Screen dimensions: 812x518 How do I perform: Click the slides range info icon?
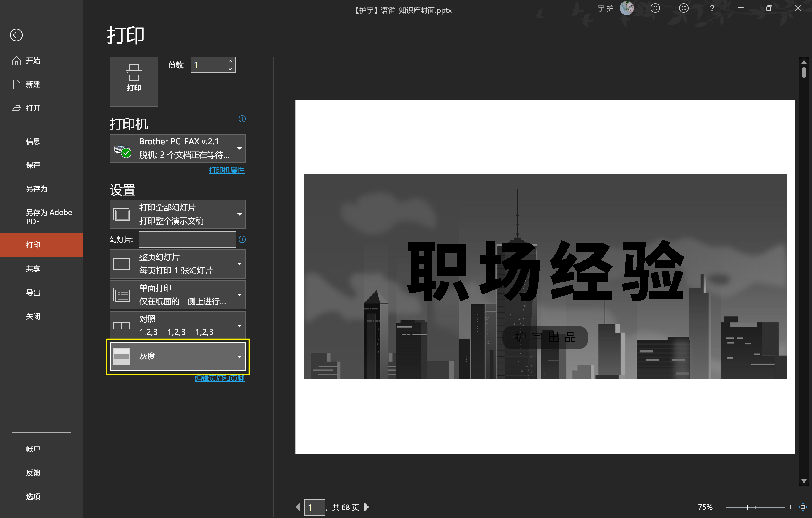coord(242,239)
